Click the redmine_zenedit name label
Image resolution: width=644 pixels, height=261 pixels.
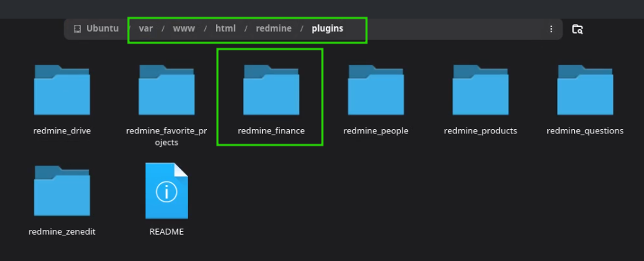click(x=62, y=232)
